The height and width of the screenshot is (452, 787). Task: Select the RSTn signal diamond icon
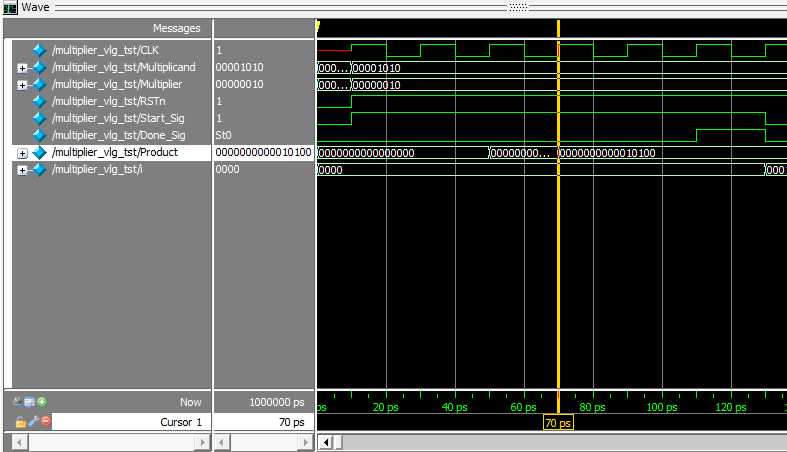[39, 101]
